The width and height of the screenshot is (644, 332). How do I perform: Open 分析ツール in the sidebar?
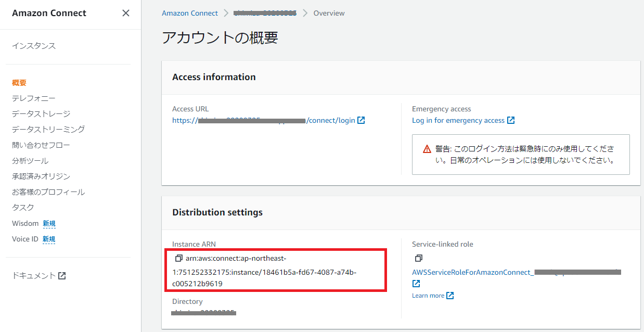(30, 161)
